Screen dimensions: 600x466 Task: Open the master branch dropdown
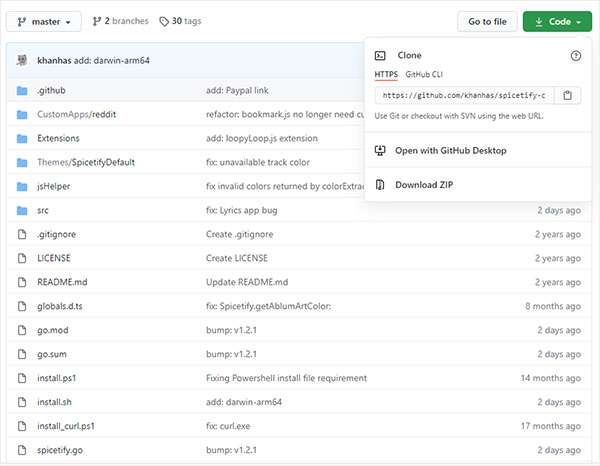click(x=44, y=21)
